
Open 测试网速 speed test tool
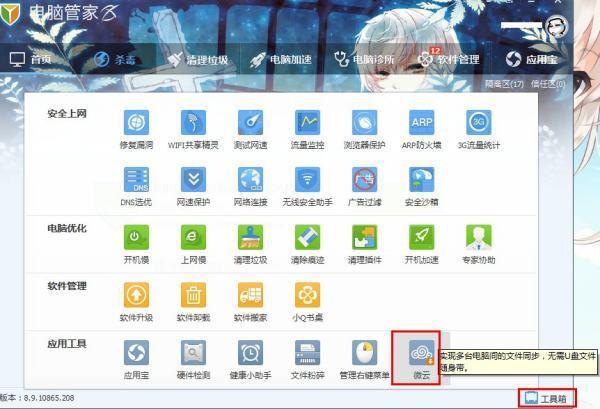[250, 129]
